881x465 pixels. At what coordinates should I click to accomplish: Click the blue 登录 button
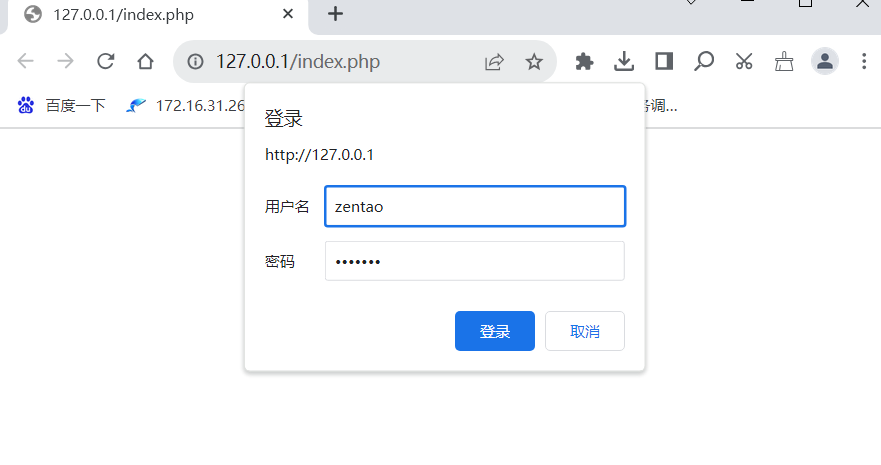pos(494,331)
